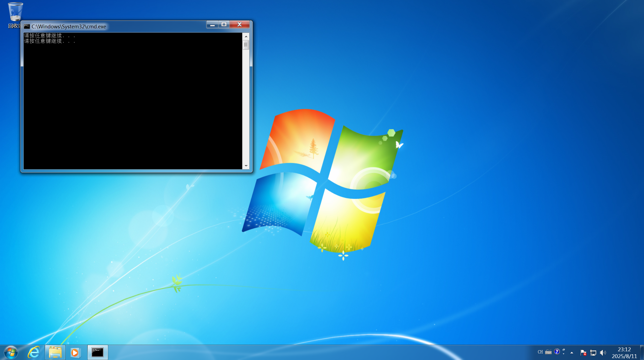Click the console scrollbar up arrow
The width and height of the screenshot is (644, 360).
click(246, 36)
